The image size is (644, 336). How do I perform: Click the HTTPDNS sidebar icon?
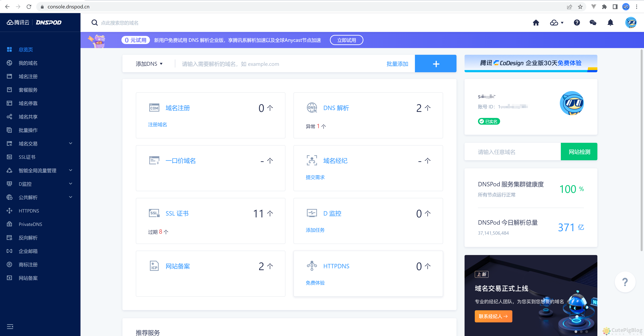click(x=9, y=211)
